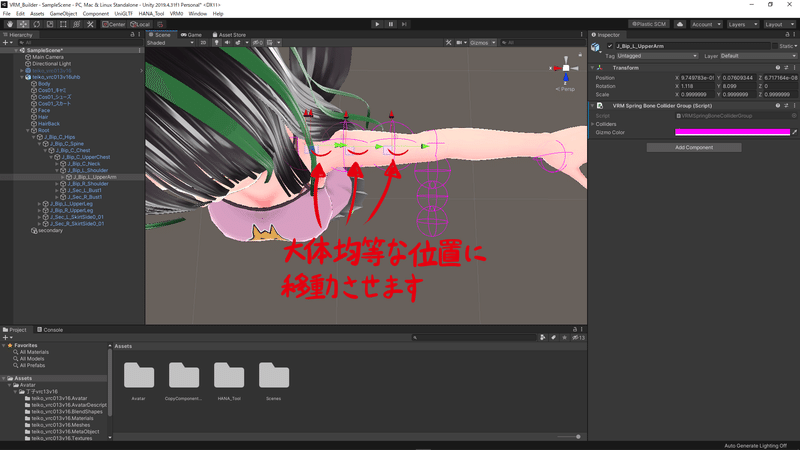Expand Colliders list in Inspector

click(593, 124)
